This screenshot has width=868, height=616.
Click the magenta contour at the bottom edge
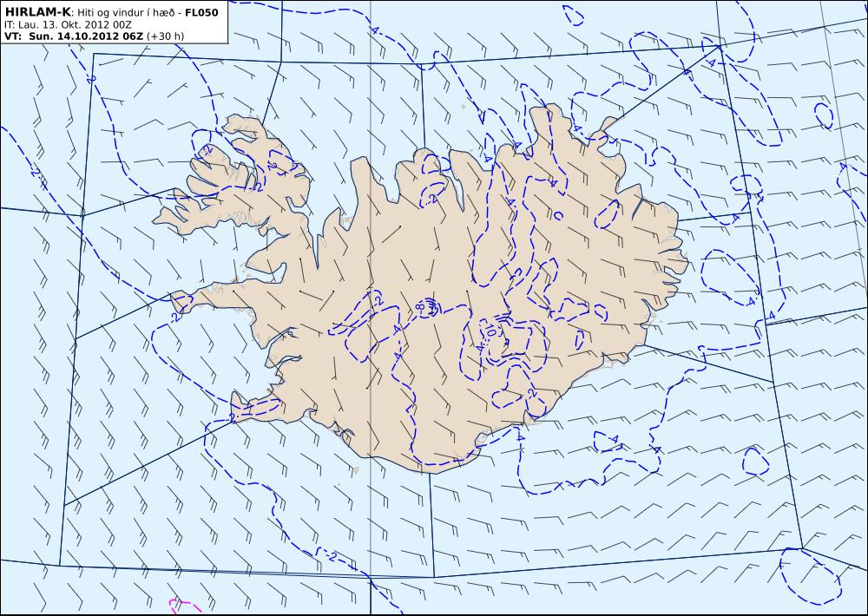pyautogui.click(x=185, y=606)
